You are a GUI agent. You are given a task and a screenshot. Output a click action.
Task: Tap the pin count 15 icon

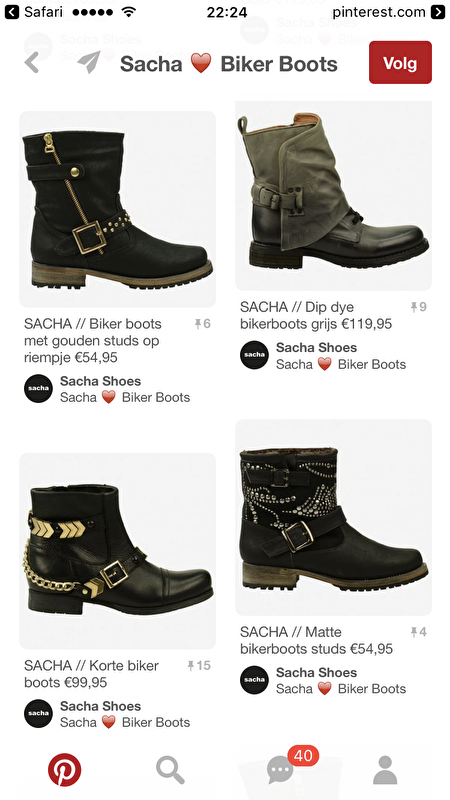point(199,665)
